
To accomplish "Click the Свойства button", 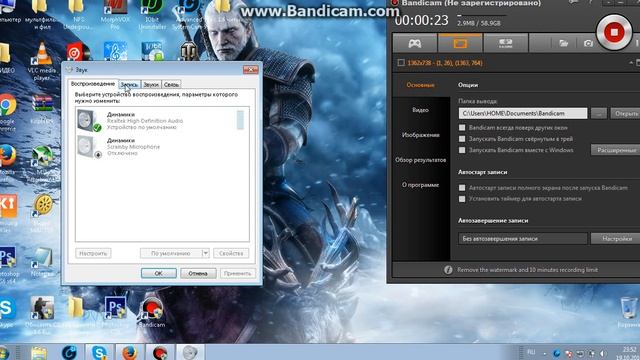I will pos(231,253).
